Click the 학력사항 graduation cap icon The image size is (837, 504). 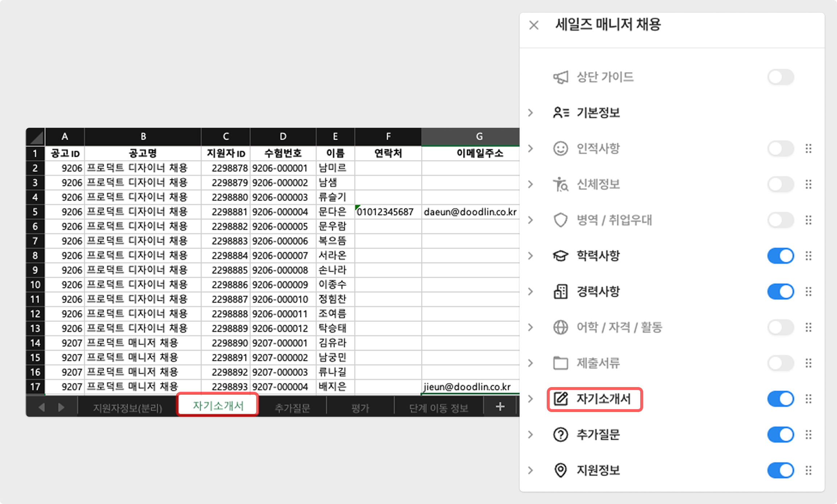click(561, 256)
